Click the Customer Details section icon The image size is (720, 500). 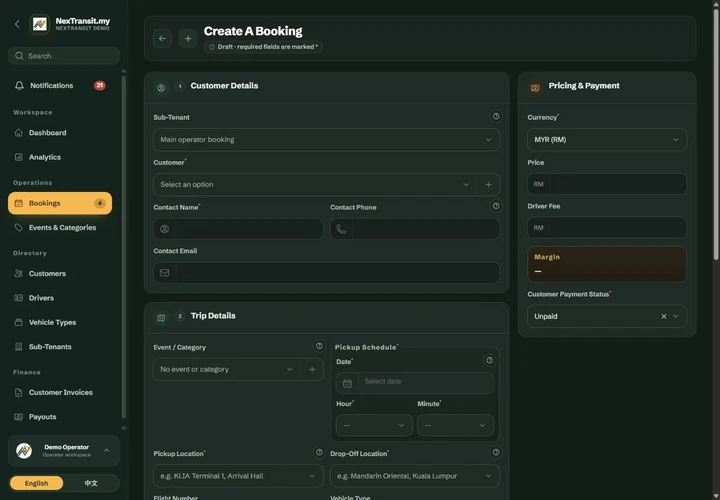pyautogui.click(x=161, y=88)
